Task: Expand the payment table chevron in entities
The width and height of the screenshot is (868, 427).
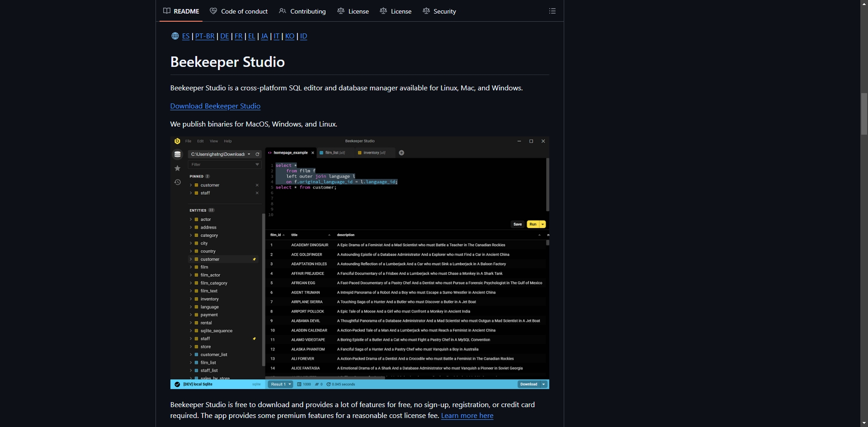Action: 191,315
